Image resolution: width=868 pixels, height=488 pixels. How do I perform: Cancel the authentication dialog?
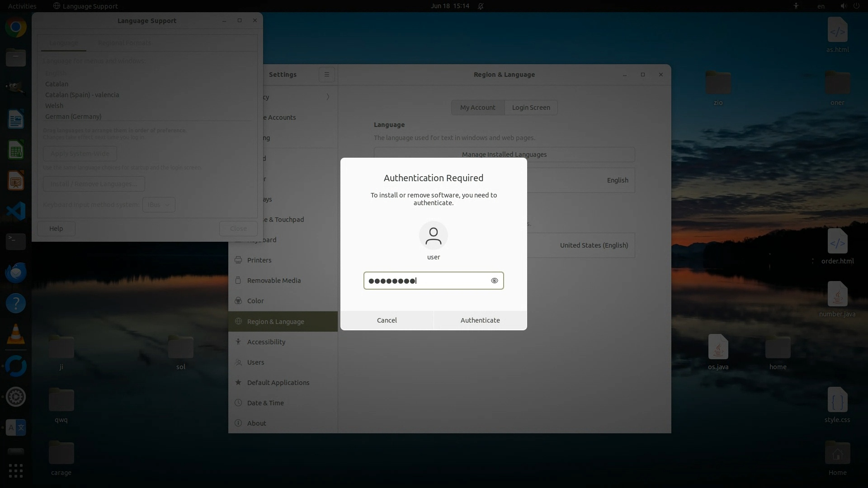(x=387, y=320)
